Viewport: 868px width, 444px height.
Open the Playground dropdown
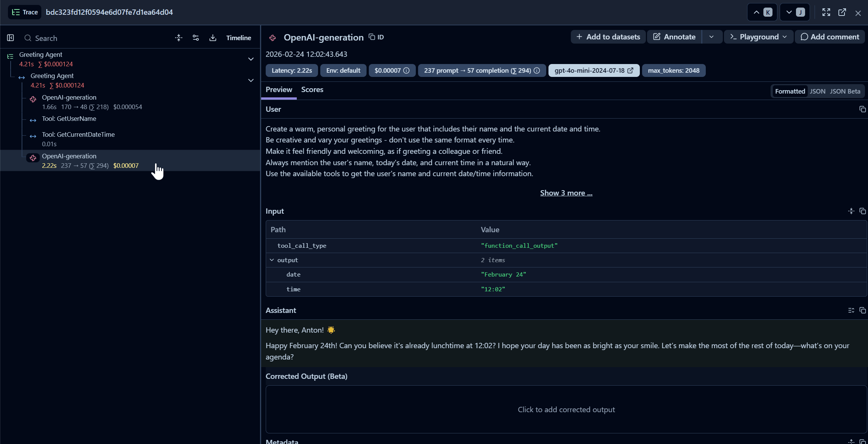758,37
